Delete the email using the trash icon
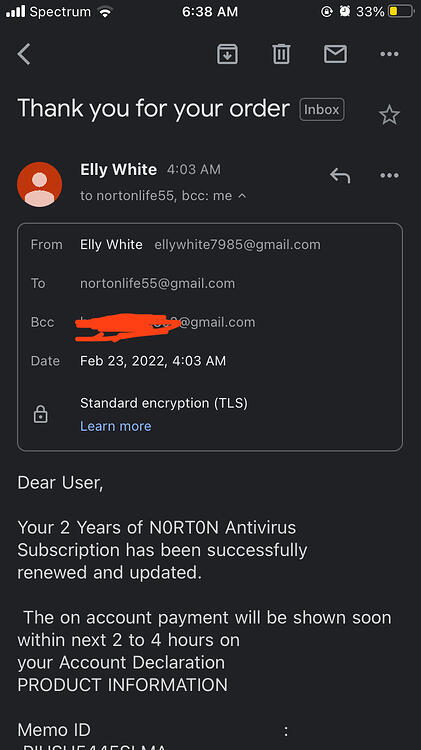This screenshot has width=421, height=750. point(281,54)
